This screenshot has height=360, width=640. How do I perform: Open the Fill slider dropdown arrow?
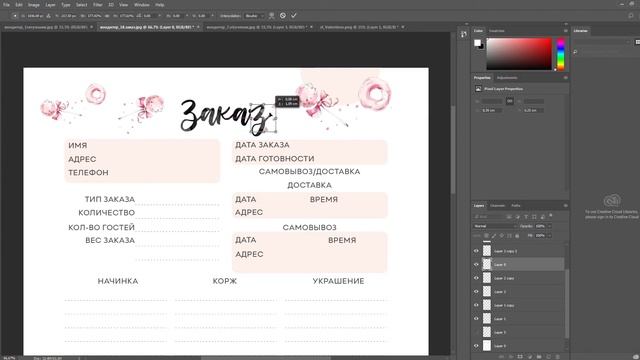tap(549, 236)
